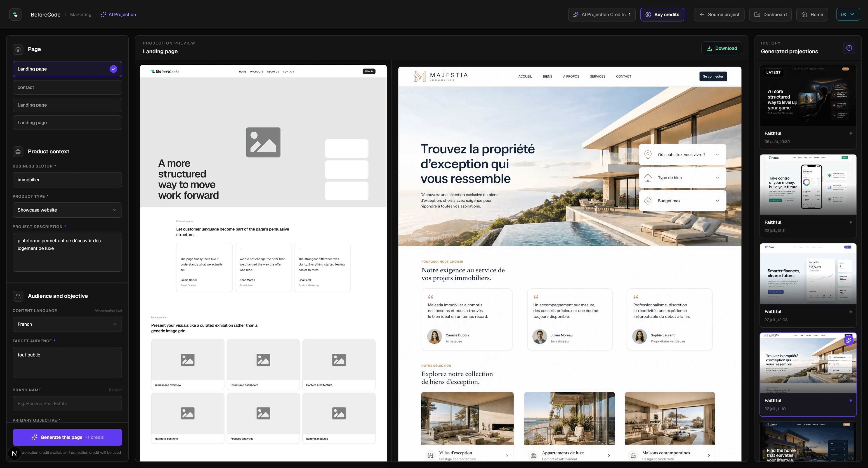Click the Workspace overview wireframe card
This screenshot has width=868, height=468.
coord(188,365)
